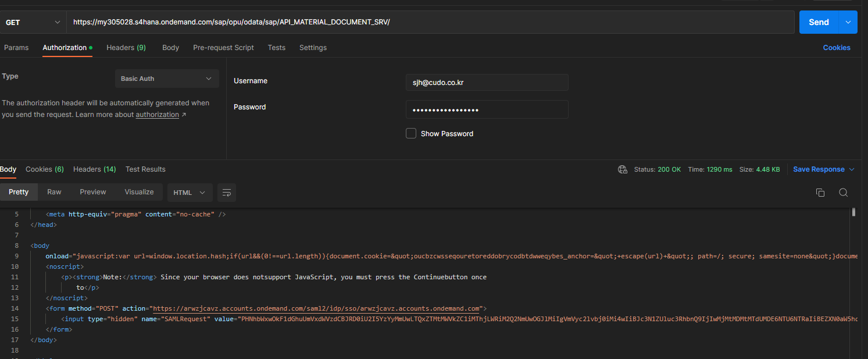This screenshot has width=868, height=359.
Task: Click the search response magnifier icon
Action: click(x=843, y=193)
